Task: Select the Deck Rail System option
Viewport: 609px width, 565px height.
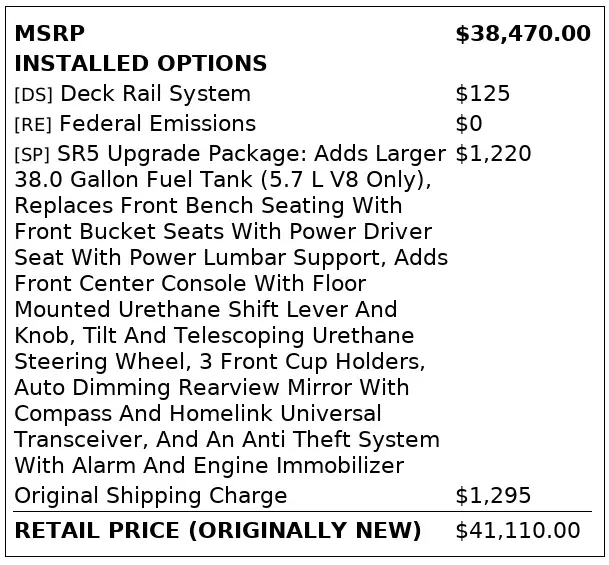Action: pos(155,94)
